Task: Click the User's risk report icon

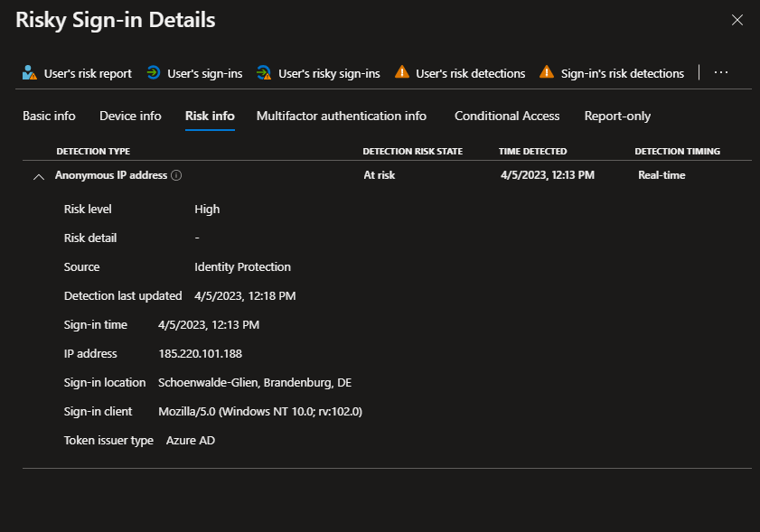Action: tap(29, 73)
